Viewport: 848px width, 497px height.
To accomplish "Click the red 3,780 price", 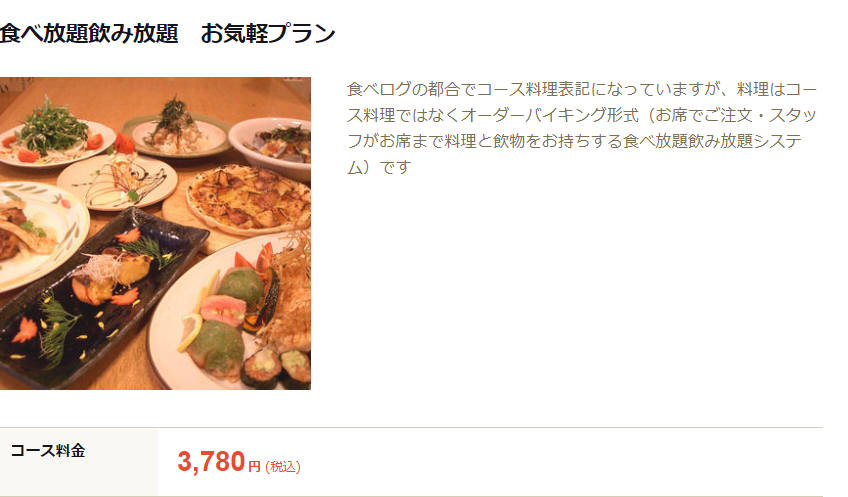I will (x=211, y=462).
